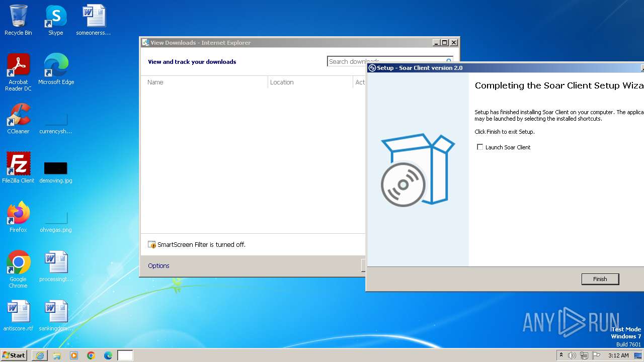Open the Skype desktop shortcut

tap(55, 20)
